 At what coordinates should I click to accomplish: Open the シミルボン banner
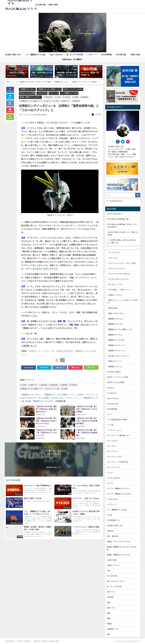(x=122, y=169)
